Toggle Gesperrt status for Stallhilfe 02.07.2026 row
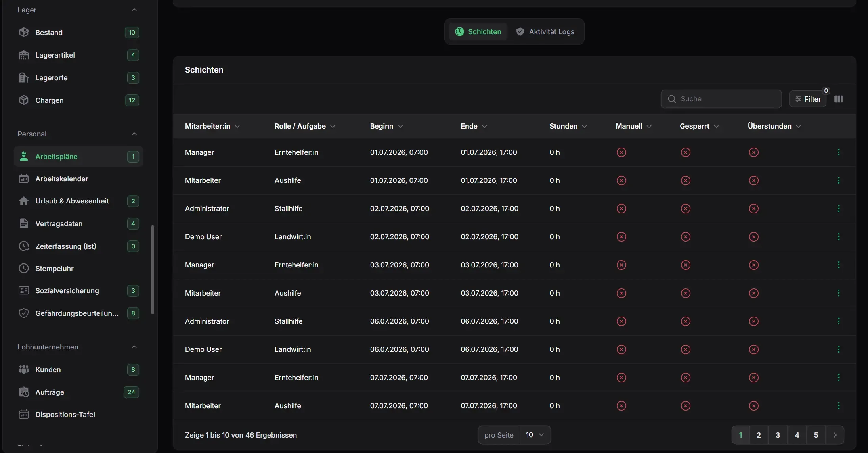The height and width of the screenshot is (453, 868). point(686,209)
